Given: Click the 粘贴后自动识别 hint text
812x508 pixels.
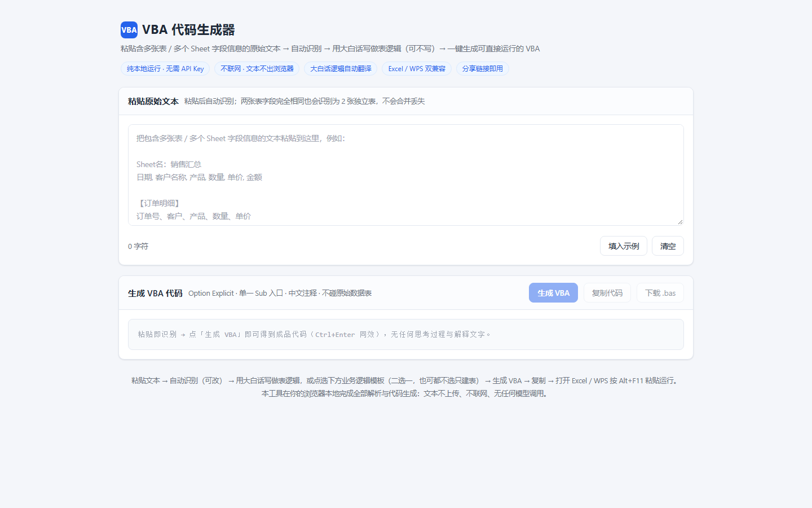Looking at the screenshot, I should click(x=304, y=102).
